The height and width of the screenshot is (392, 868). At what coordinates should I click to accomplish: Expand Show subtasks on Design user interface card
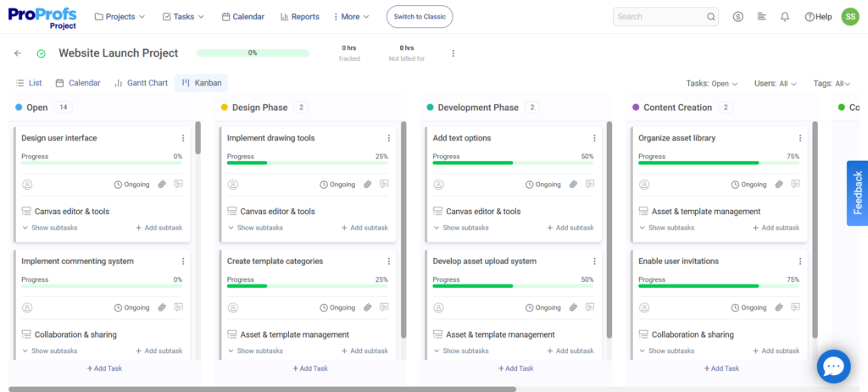point(50,228)
